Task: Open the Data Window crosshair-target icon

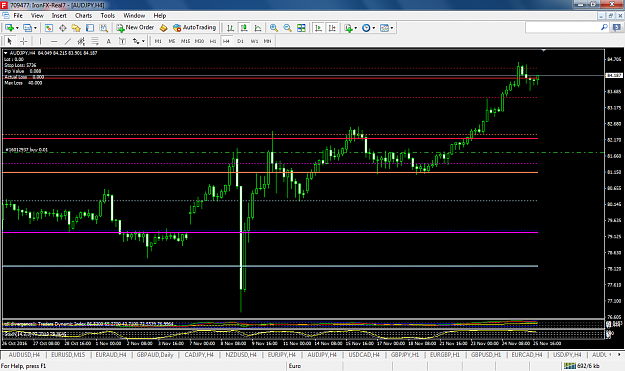Action: [63, 28]
